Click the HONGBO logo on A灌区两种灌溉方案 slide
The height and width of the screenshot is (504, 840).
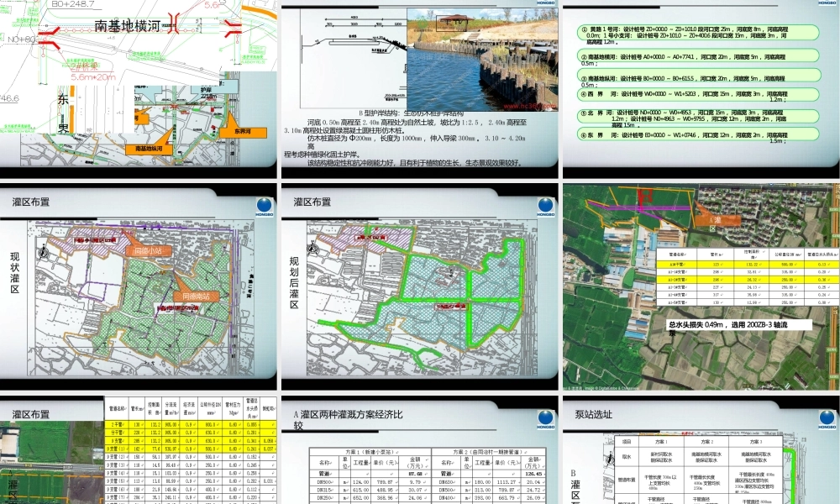click(x=546, y=419)
